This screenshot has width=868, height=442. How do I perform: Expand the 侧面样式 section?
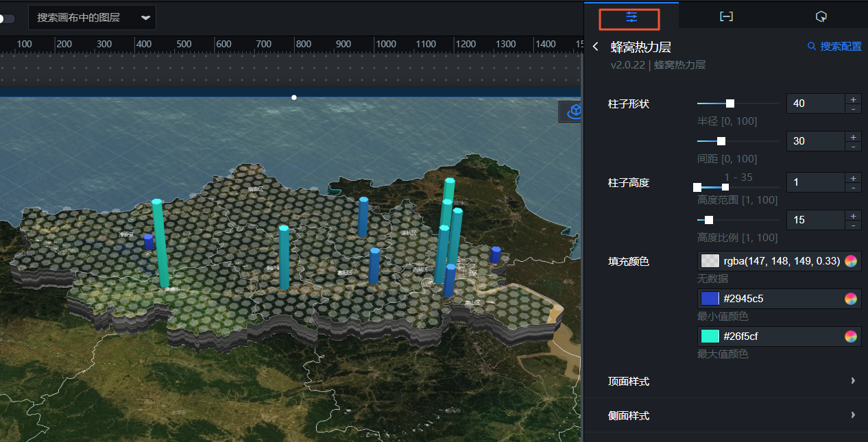726,415
